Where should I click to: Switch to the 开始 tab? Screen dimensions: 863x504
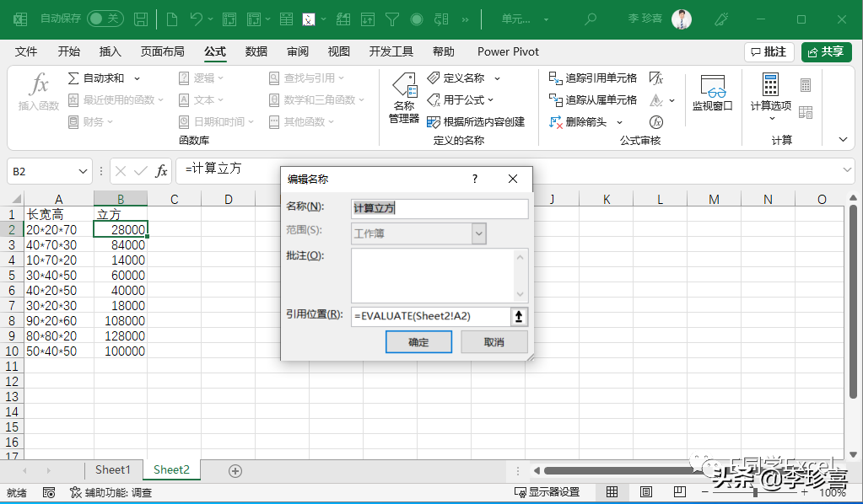coord(69,51)
